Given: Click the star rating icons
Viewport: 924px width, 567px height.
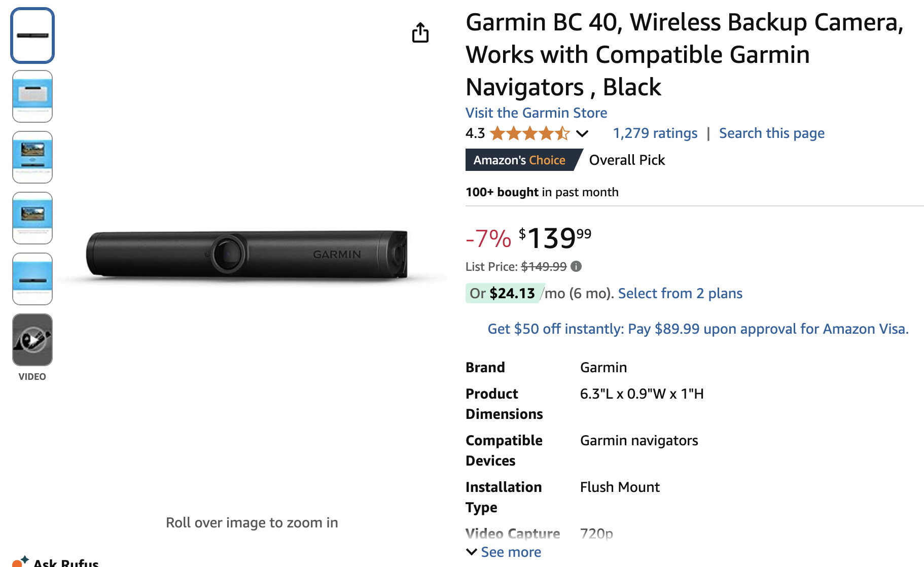Looking at the screenshot, I should click(x=530, y=133).
